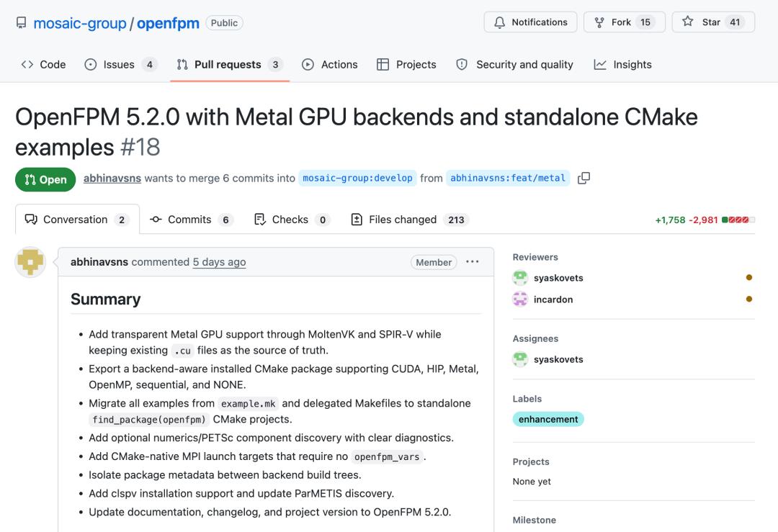Viewport: 778px width, 532px height.
Task: Open the Pull requests tab
Action: click(230, 65)
